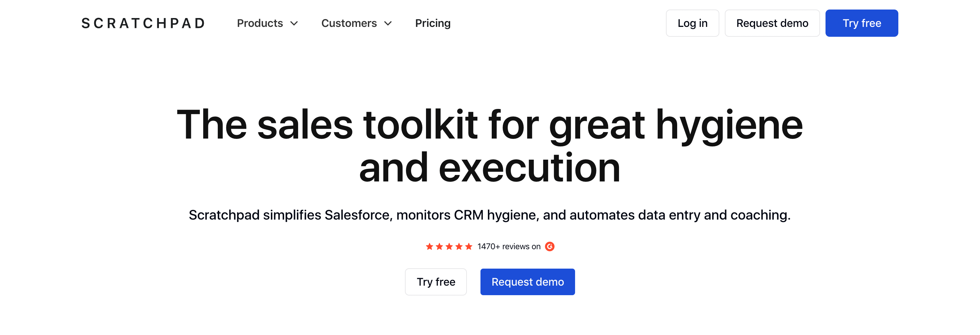Click Request demo in the header

[x=772, y=23]
